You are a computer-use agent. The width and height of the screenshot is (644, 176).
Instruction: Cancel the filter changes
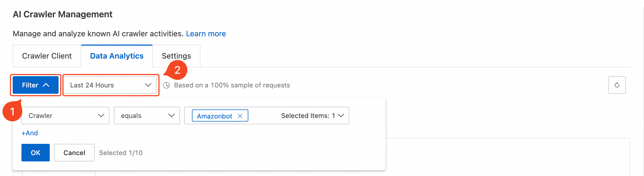click(74, 153)
